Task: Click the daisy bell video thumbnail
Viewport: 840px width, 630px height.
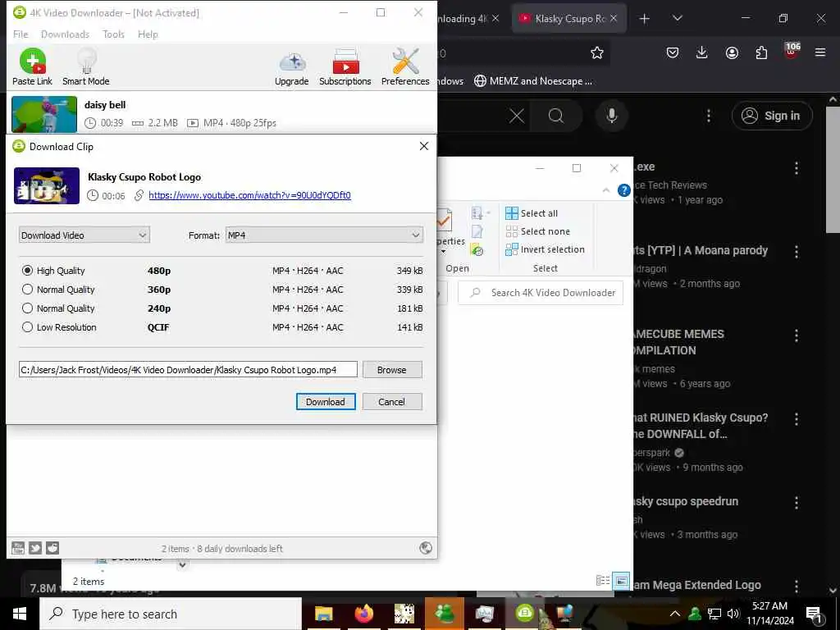Action: [x=44, y=114]
